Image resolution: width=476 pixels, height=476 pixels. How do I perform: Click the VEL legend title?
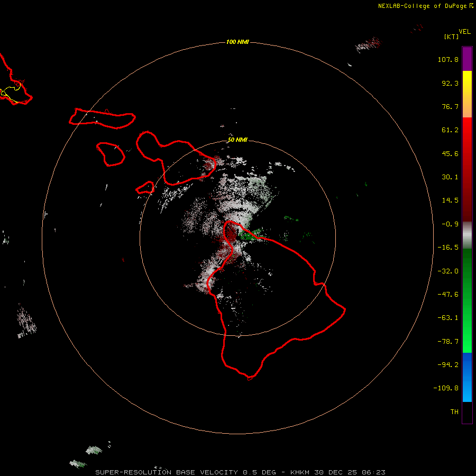click(464, 32)
